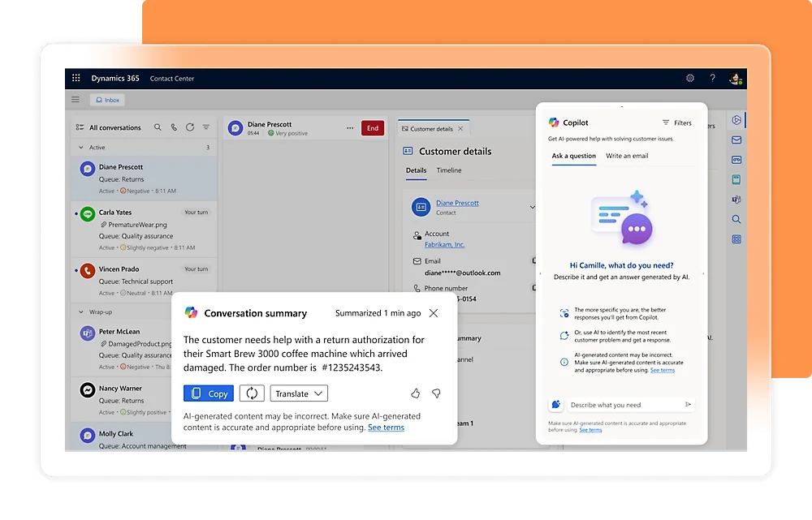The height and width of the screenshot is (520, 812).
Task: Click the search icon in All conversations
Action: click(x=158, y=127)
